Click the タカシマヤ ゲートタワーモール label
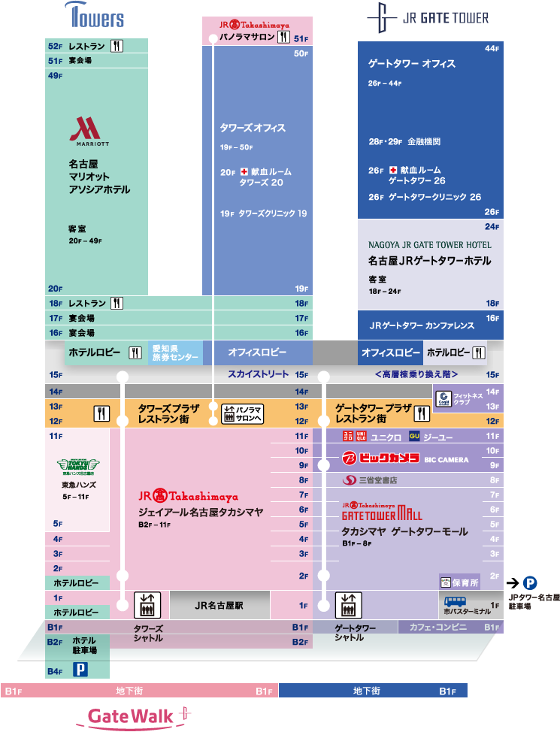This screenshot has width=560, height=732. [404, 532]
